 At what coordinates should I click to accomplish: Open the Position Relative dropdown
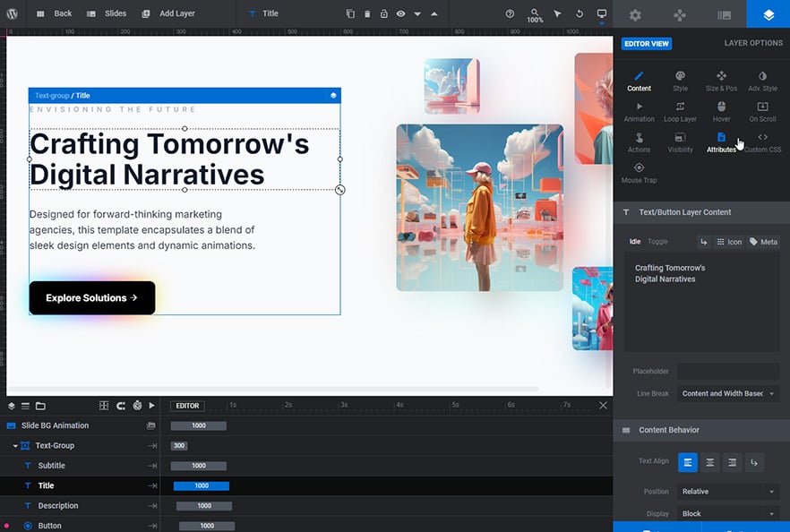727,491
